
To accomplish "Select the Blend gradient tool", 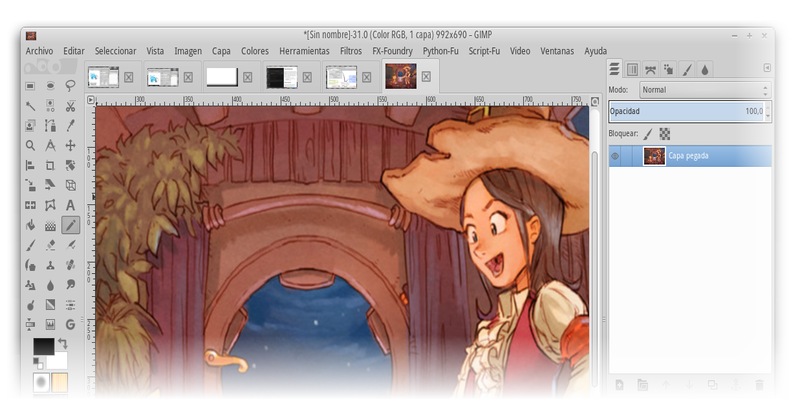I will 50,225.
